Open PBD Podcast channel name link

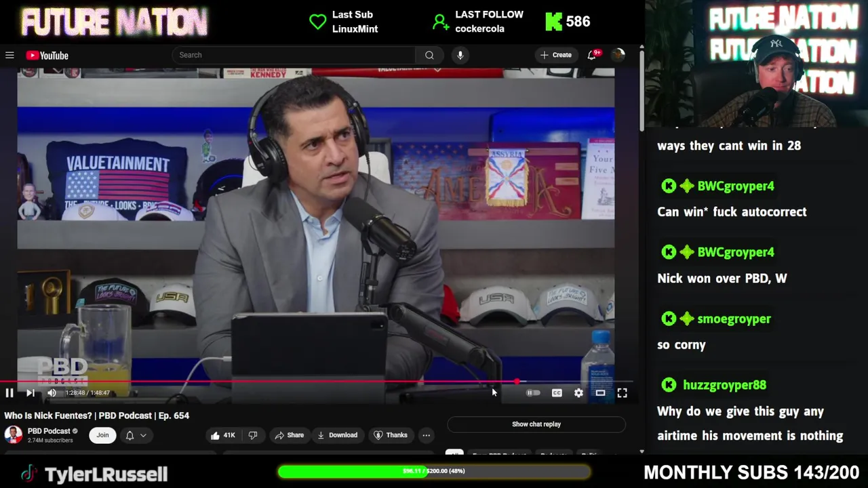(x=49, y=431)
